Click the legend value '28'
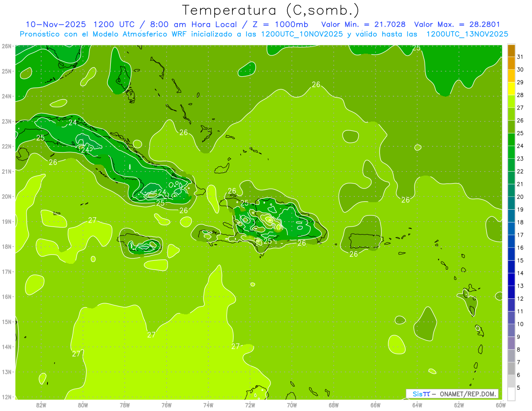The image size is (532, 411). pyautogui.click(x=520, y=95)
